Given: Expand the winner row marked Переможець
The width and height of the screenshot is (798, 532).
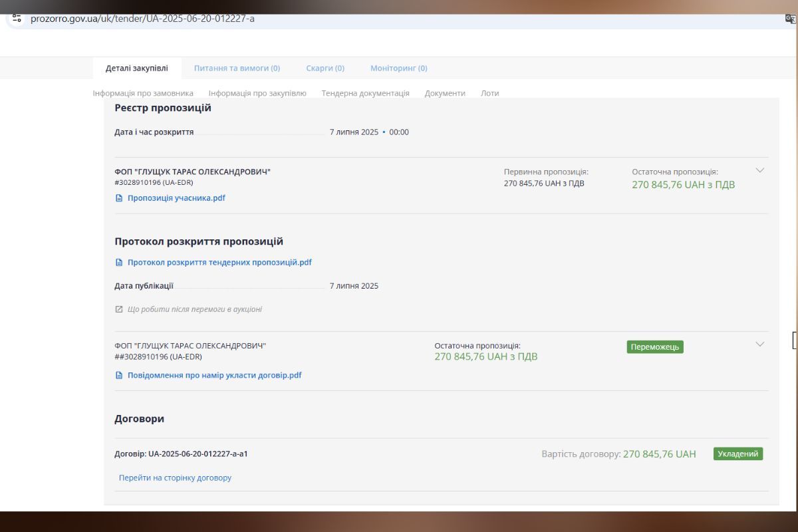Looking at the screenshot, I should click(760, 344).
